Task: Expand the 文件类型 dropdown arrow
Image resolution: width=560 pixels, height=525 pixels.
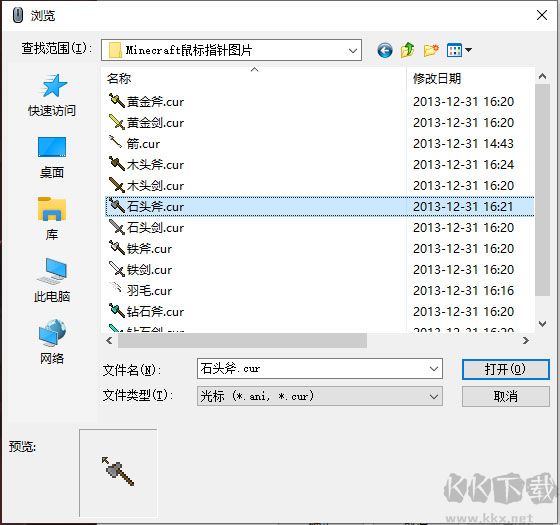Action: pos(434,396)
